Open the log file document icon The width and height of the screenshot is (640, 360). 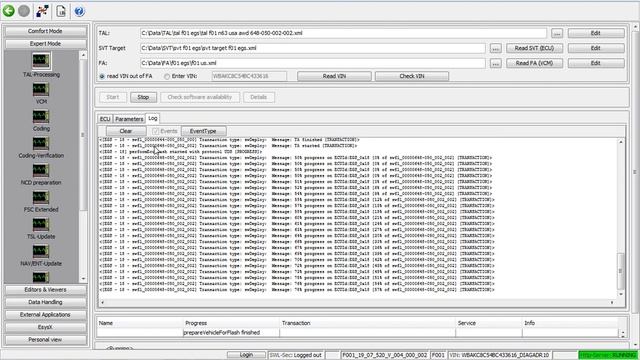click(61, 11)
